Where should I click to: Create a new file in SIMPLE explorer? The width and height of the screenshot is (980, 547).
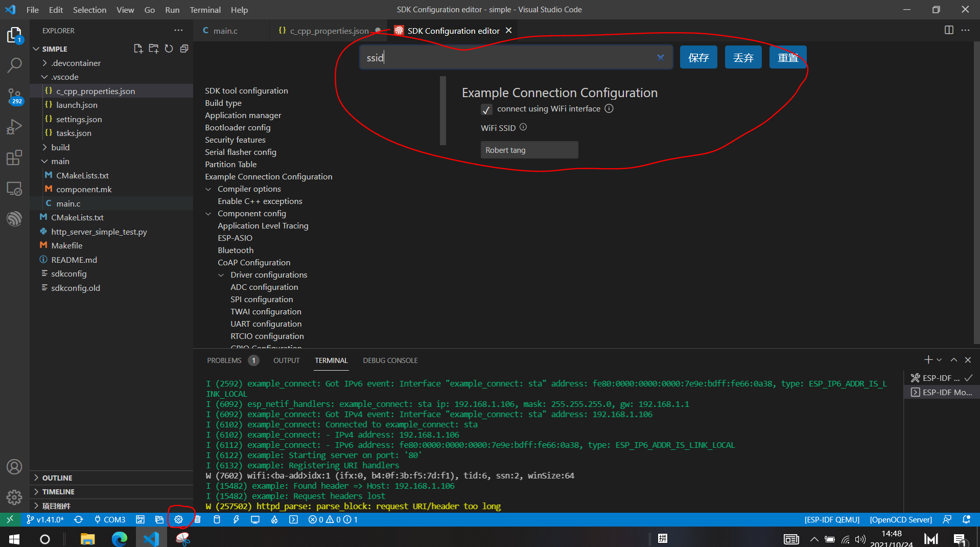pyautogui.click(x=138, y=49)
